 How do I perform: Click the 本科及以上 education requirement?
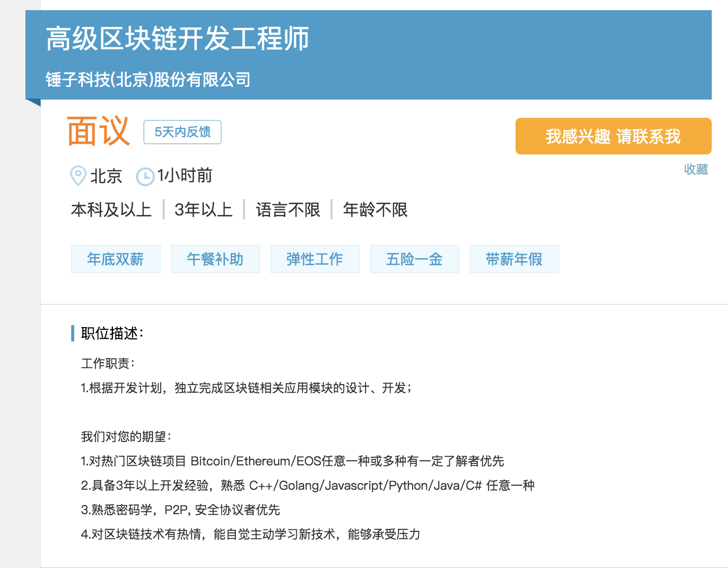point(111,209)
